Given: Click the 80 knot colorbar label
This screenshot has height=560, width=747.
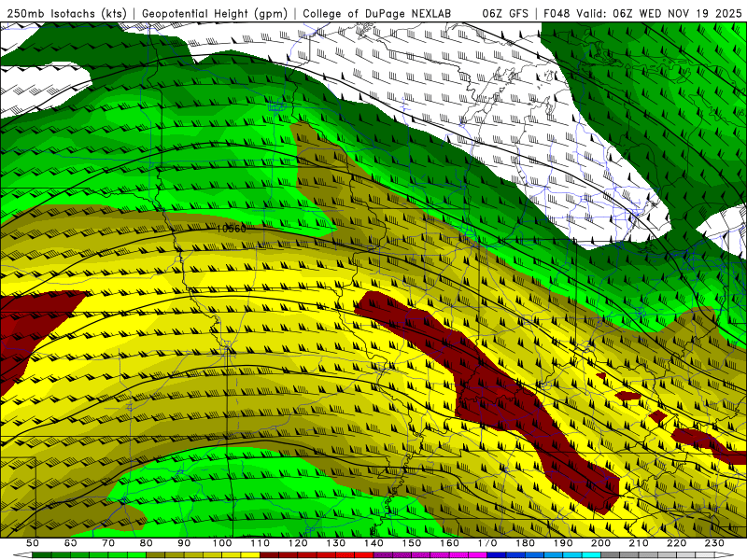Looking at the screenshot, I should pyautogui.click(x=147, y=543).
